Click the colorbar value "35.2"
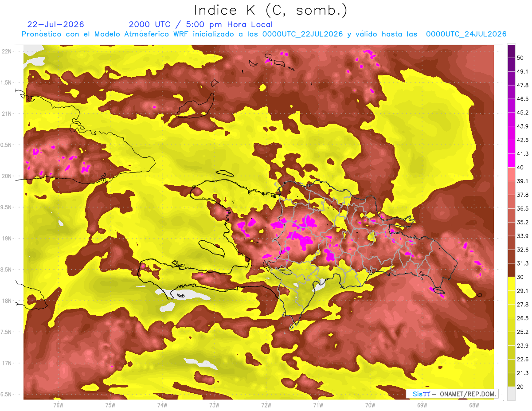 pyautogui.click(x=523, y=222)
